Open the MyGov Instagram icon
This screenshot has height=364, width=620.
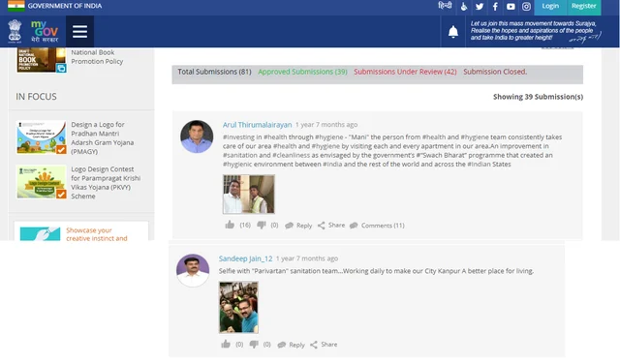click(526, 7)
